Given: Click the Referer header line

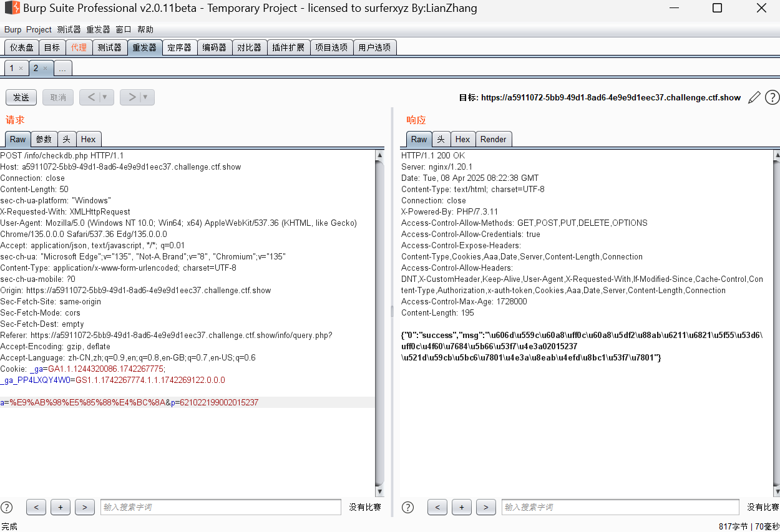Looking at the screenshot, I should pyautogui.click(x=166, y=335).
